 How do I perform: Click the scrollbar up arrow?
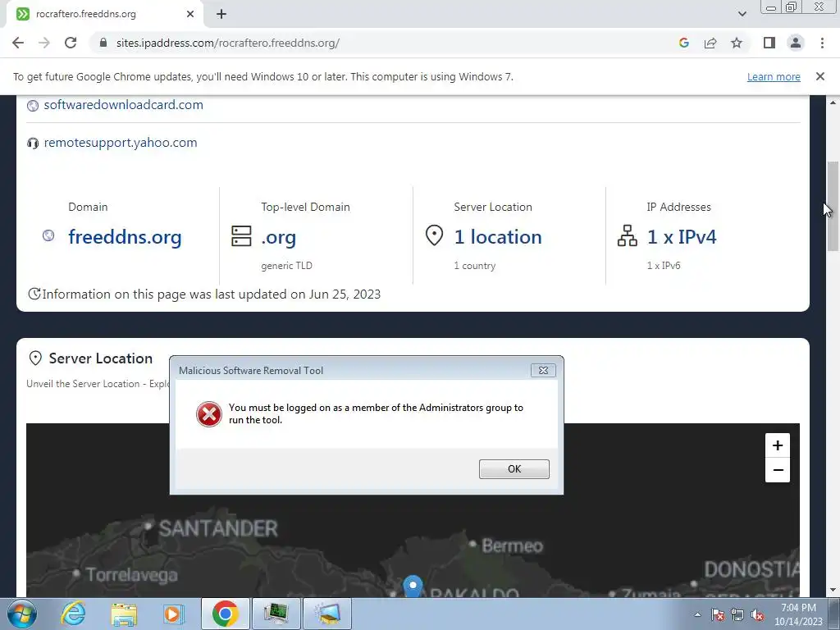click(x=833, y=103)
